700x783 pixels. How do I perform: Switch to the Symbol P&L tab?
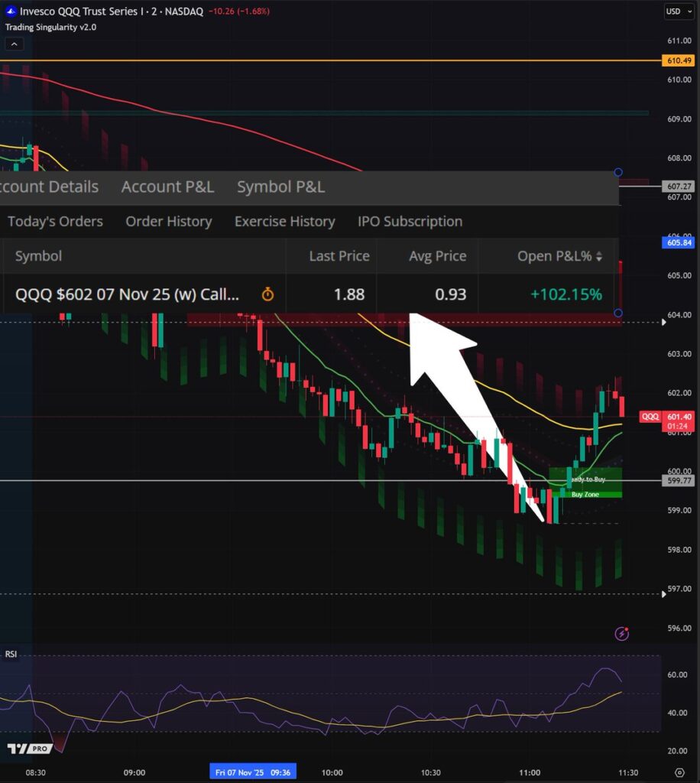280,187
